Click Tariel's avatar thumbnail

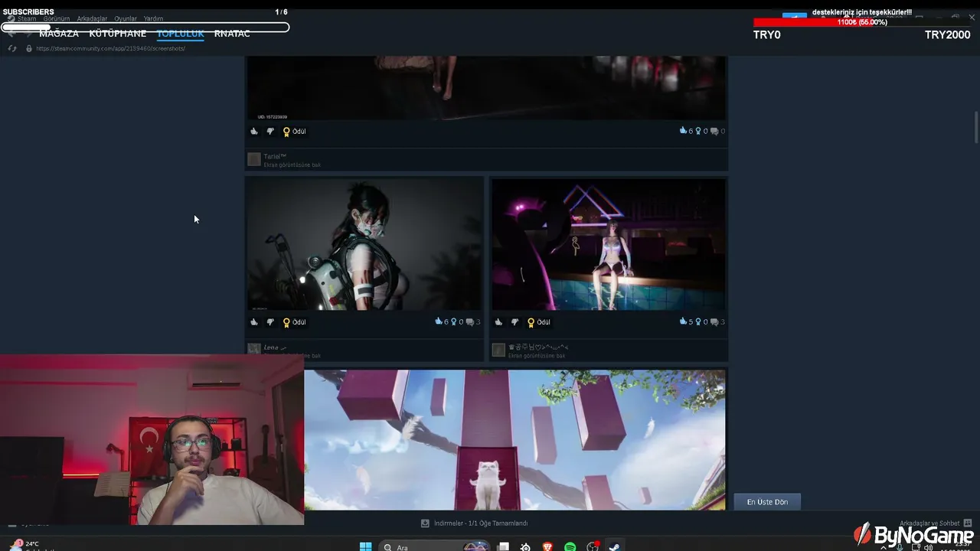(x=254, y=159)
